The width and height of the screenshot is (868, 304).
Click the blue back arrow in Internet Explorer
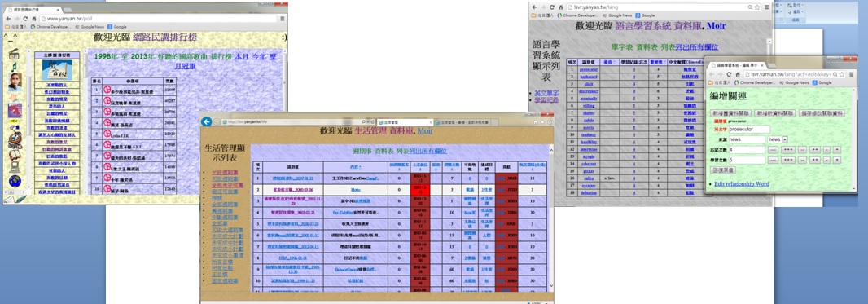click(207, 121)
